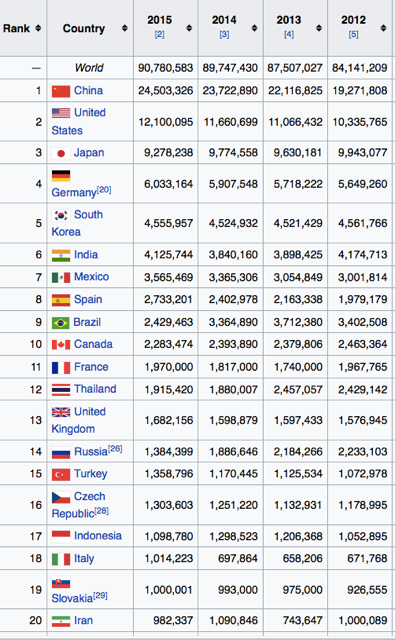Open footnote [26] next to Russia

click(115, 449)
